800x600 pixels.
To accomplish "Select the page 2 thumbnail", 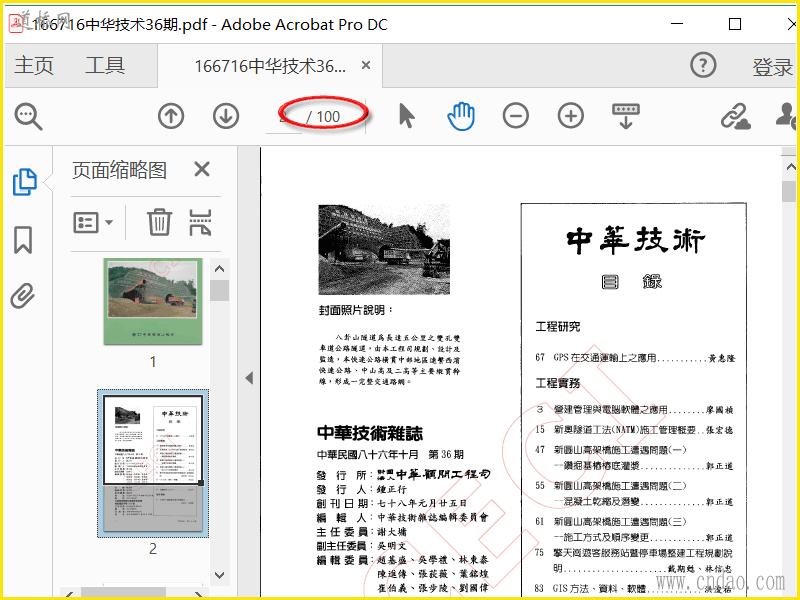I will (153, 463).
